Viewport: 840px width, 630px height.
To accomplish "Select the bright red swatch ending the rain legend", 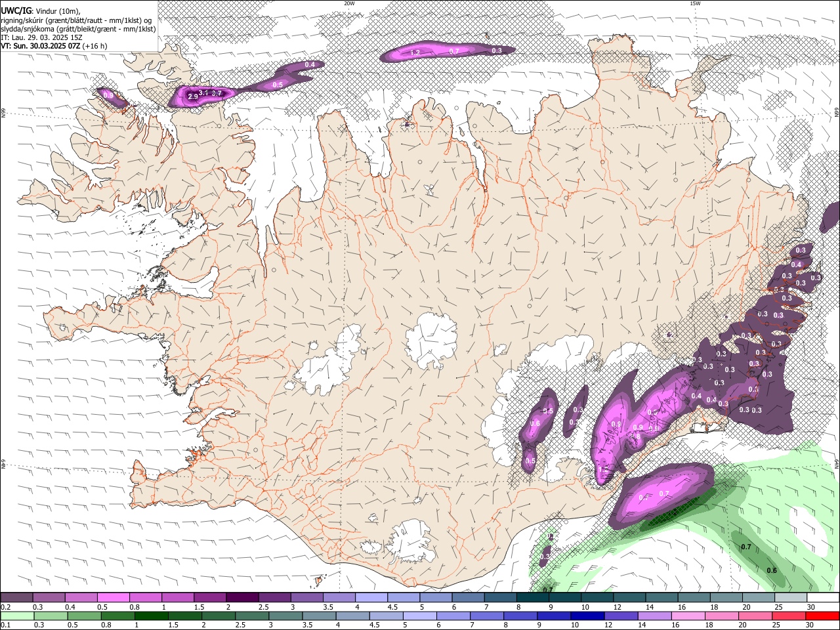I will [823, 616].
